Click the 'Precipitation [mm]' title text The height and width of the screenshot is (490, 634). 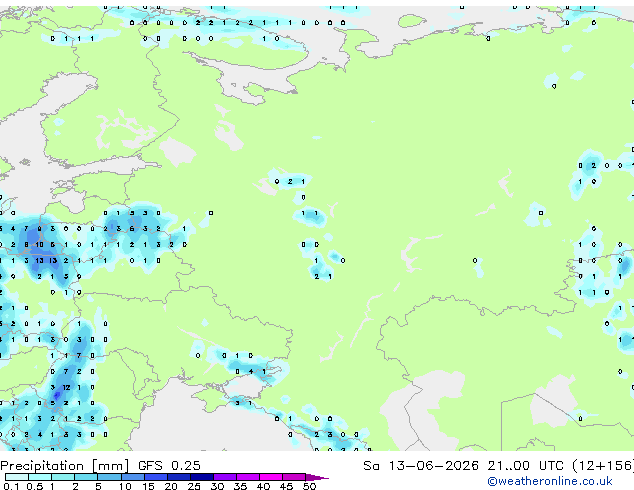pos(65,466)
